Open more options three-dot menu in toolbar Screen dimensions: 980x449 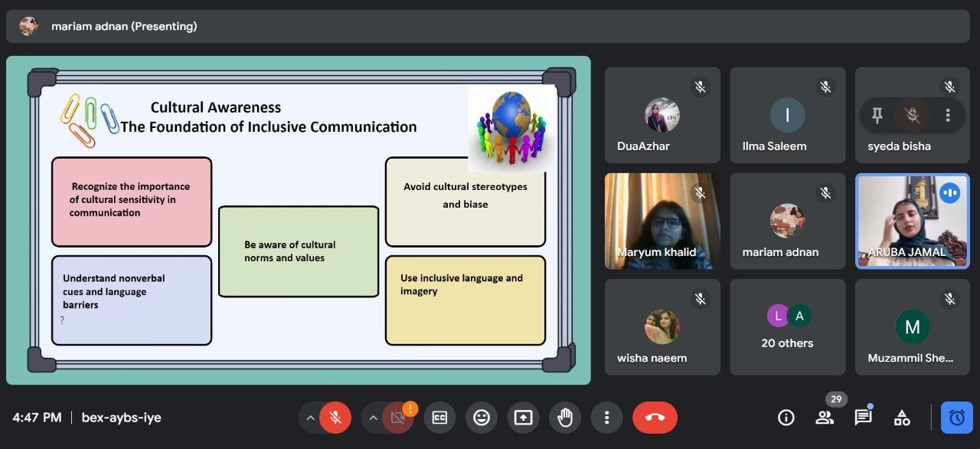click(606, 418)
